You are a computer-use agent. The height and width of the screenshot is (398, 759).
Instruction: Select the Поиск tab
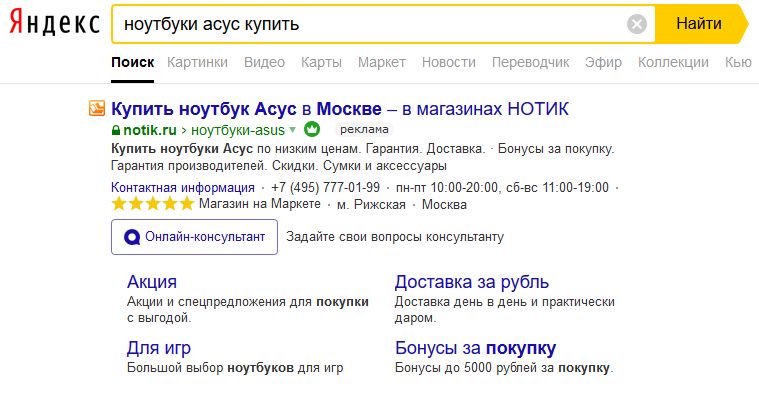133,62
